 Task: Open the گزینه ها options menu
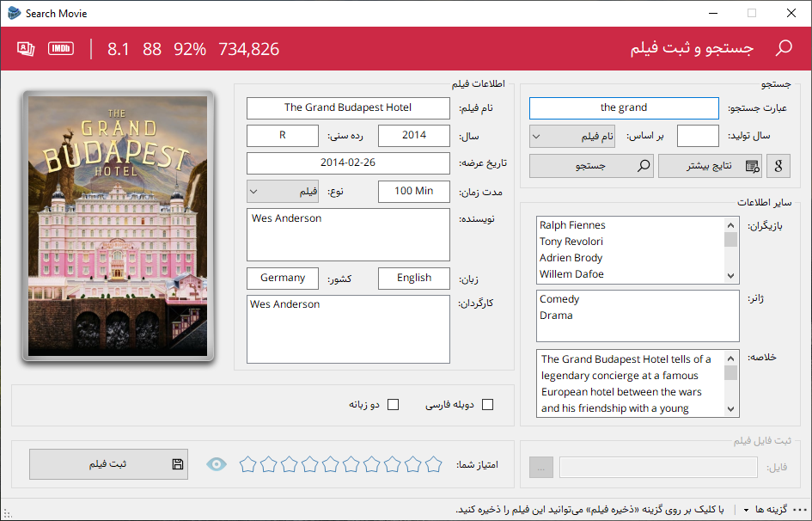(x=766, y=510)
